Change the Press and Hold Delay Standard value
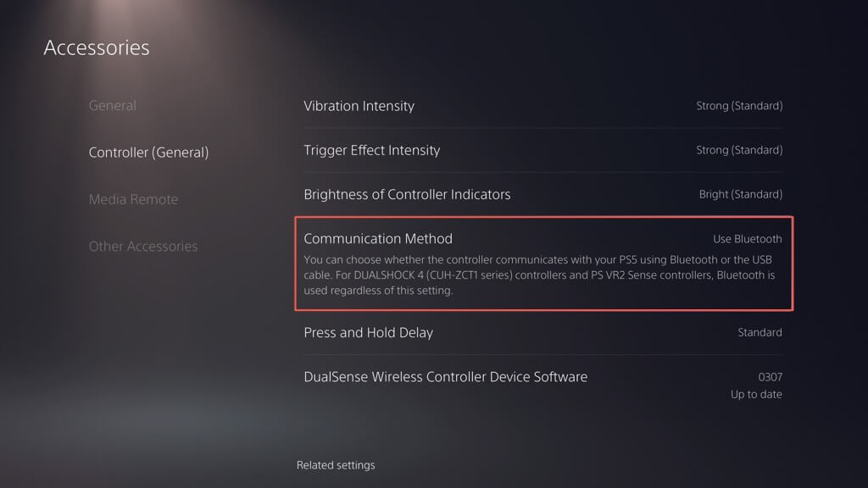This screenshot has height=488, width=868. [759, 332]
